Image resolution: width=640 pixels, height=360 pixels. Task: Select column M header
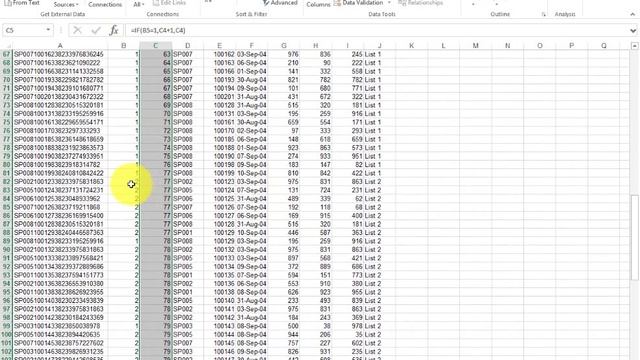(476, 46)
